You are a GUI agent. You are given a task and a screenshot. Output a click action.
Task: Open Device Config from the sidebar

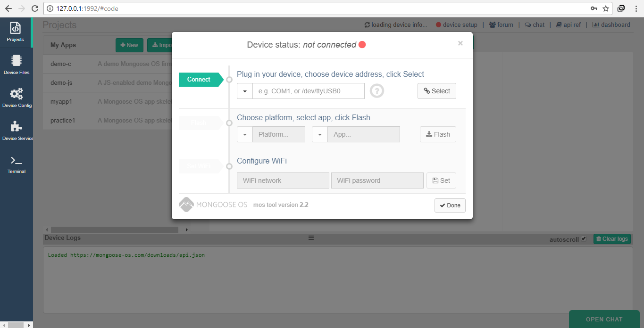pos(16,97)
